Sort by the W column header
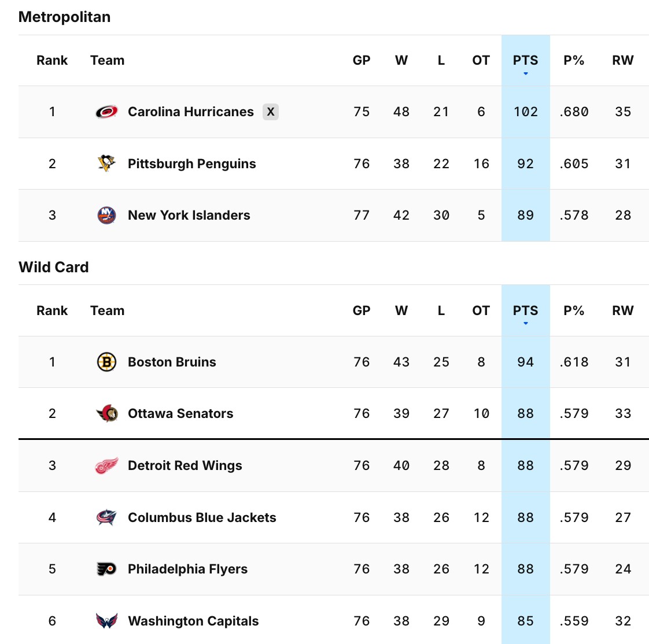This screenshot has width=649, height=644. pos(401,60)
